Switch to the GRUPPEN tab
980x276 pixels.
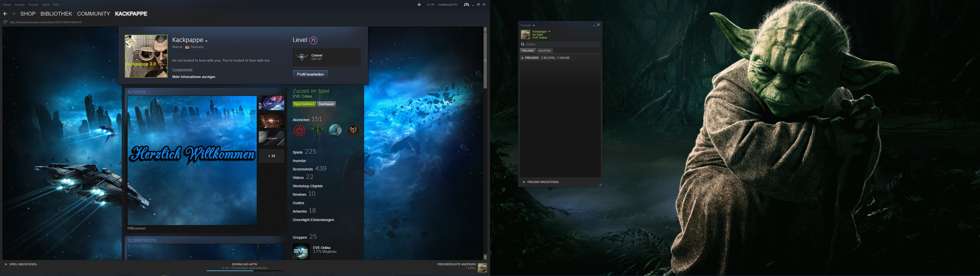(544, 51)
